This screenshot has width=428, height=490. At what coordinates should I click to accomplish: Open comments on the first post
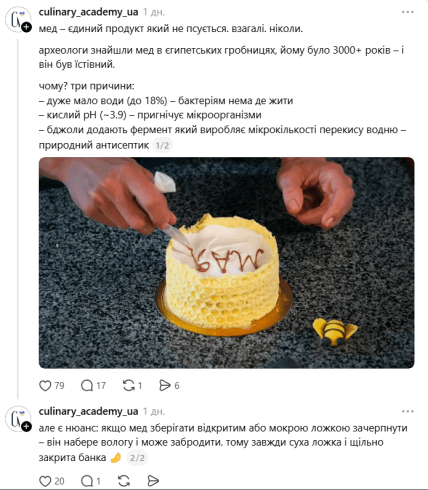coord(87,386)
